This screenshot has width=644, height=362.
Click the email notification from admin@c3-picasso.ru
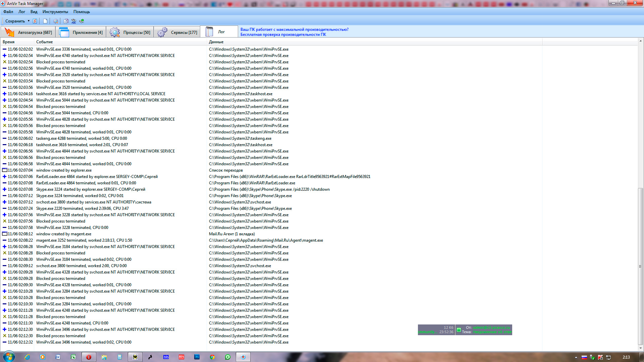[x=484, y=330]
